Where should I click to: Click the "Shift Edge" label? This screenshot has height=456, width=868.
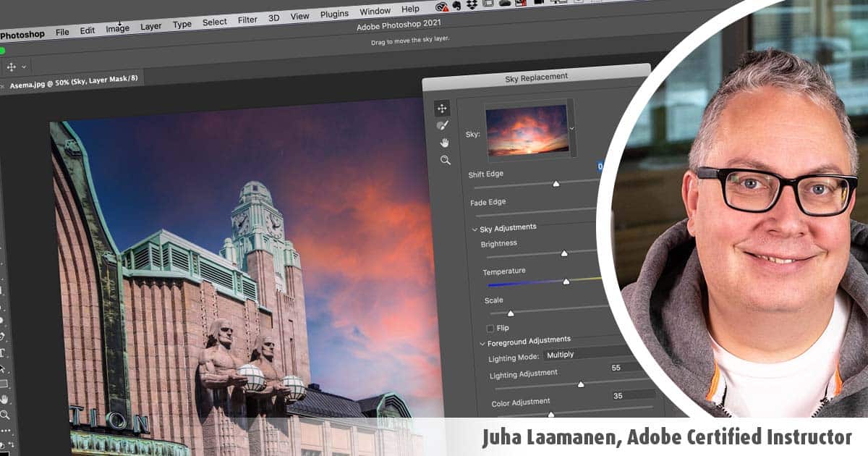[486, 174]
